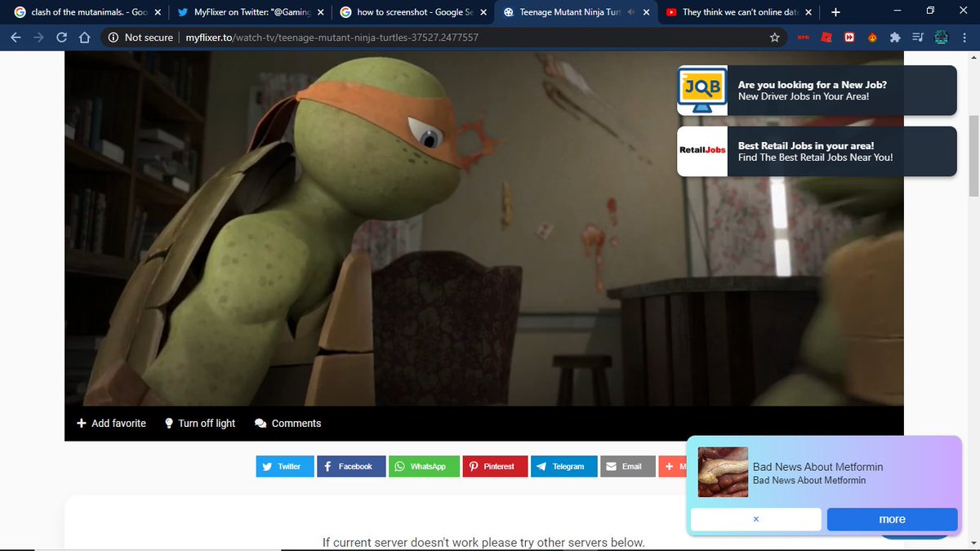Share the page via WhatsApp
The width and height of the screenshot is (980, 551).
tap(424, 466)
